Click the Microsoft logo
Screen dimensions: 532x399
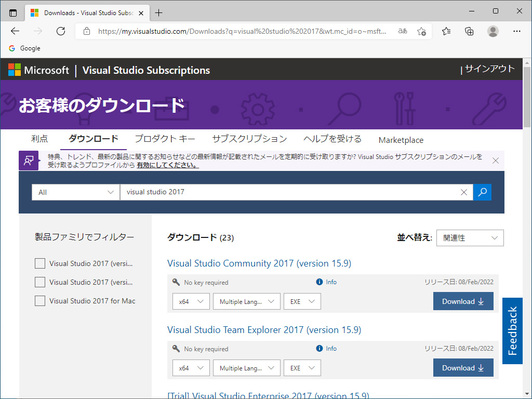point(38,70)
